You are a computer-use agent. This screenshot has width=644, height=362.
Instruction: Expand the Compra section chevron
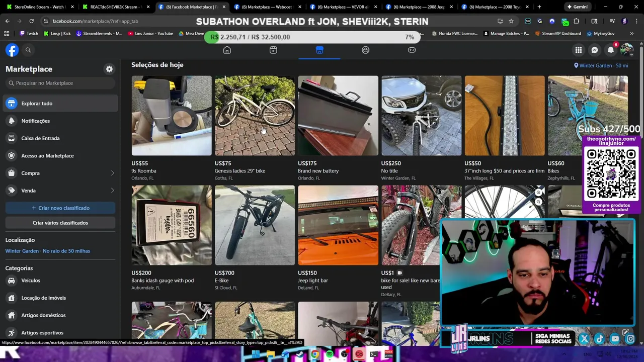112,173
